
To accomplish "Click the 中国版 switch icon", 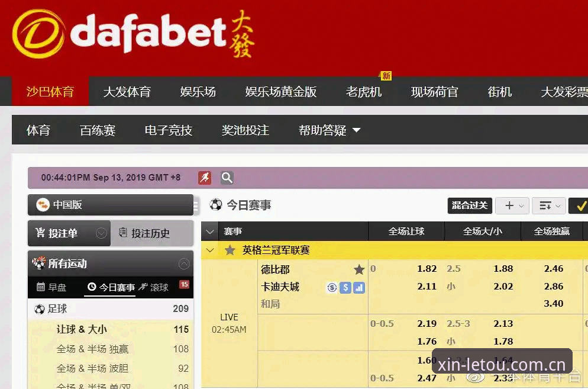I will [43, 205].
